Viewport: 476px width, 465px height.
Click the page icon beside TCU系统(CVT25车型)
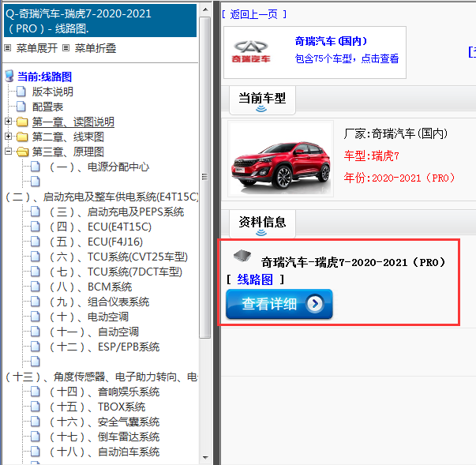36,257
